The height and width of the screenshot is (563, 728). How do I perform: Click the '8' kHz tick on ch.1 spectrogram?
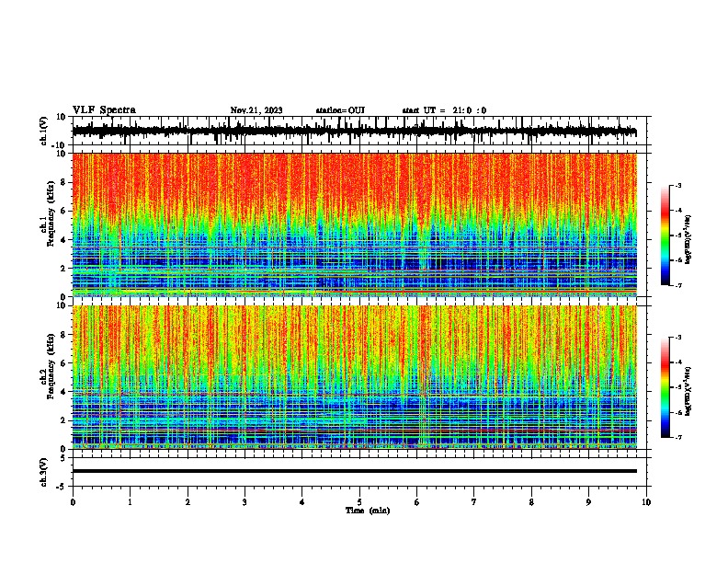click(64, 182)
